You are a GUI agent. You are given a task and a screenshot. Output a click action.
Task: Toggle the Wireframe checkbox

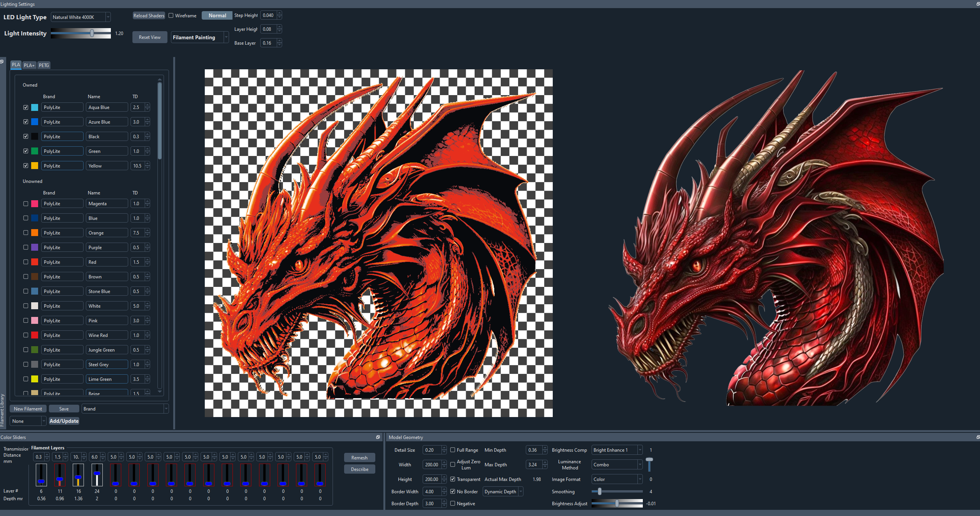(171, 16)
